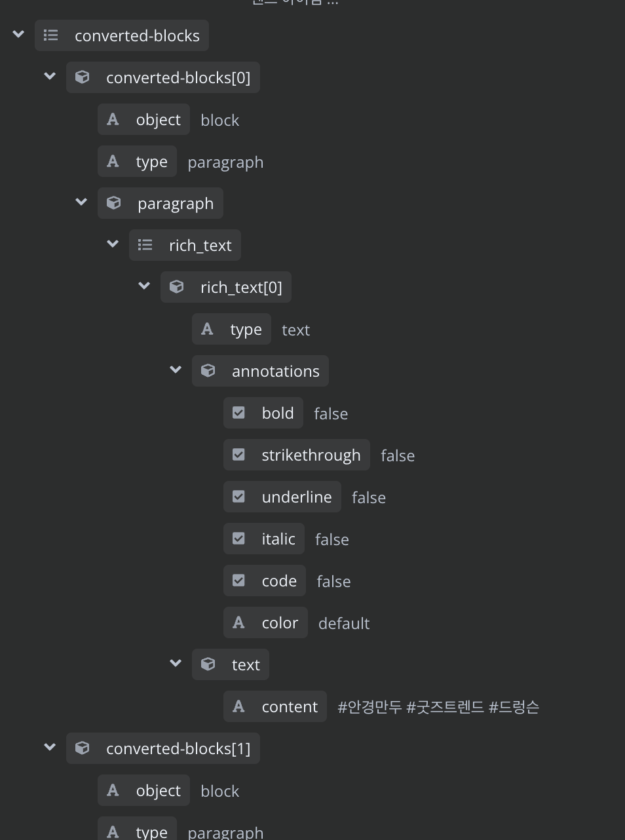Click the paragraph value next to type
Viewport: 625px width, 840px height.
click(225, 162)
